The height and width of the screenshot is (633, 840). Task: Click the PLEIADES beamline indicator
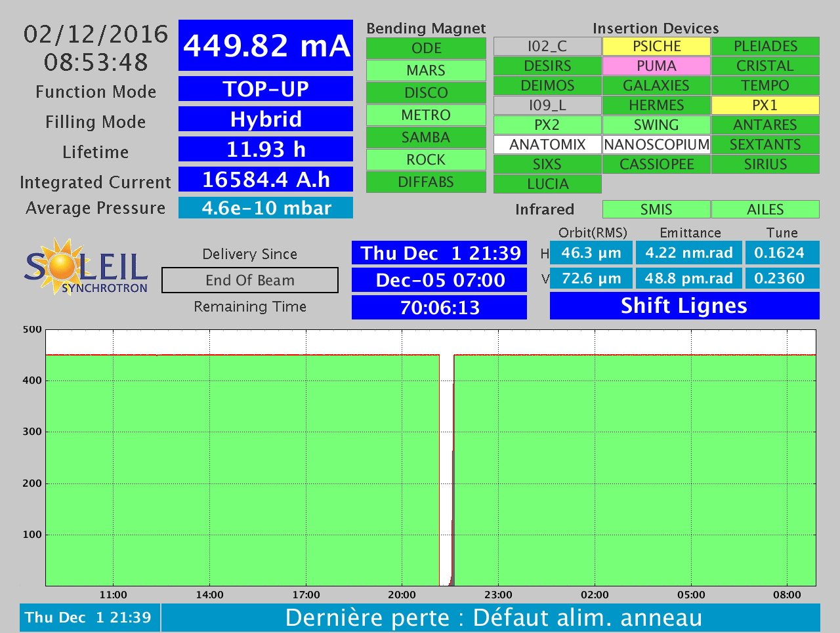(765, 46)
